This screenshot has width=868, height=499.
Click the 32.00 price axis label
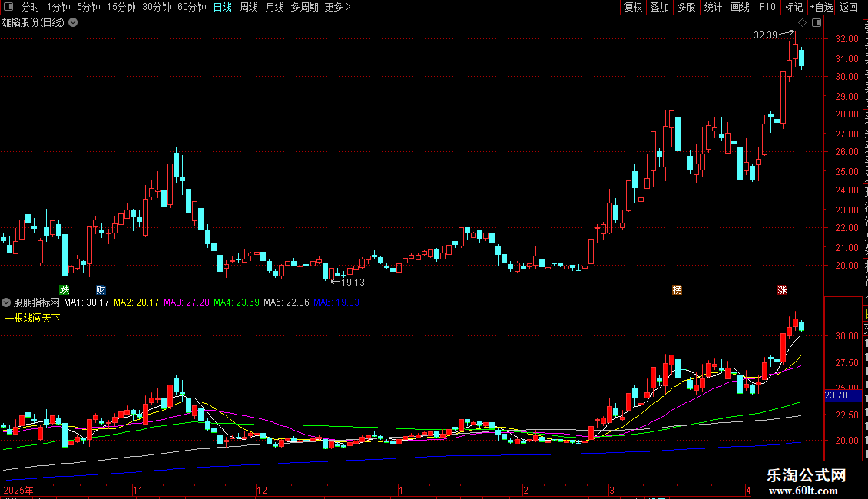[x=847, y=38]
